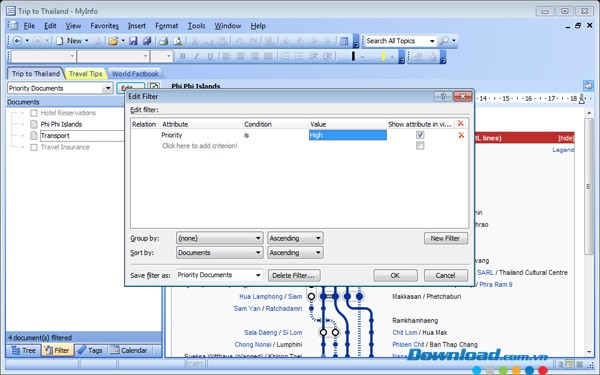Click the Legend link in document

tap(563, 150)
